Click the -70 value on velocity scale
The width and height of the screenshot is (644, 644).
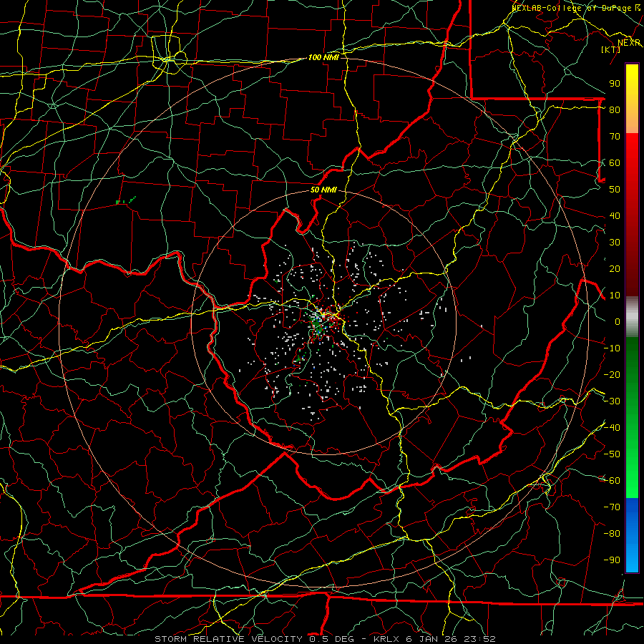point(612,507)
